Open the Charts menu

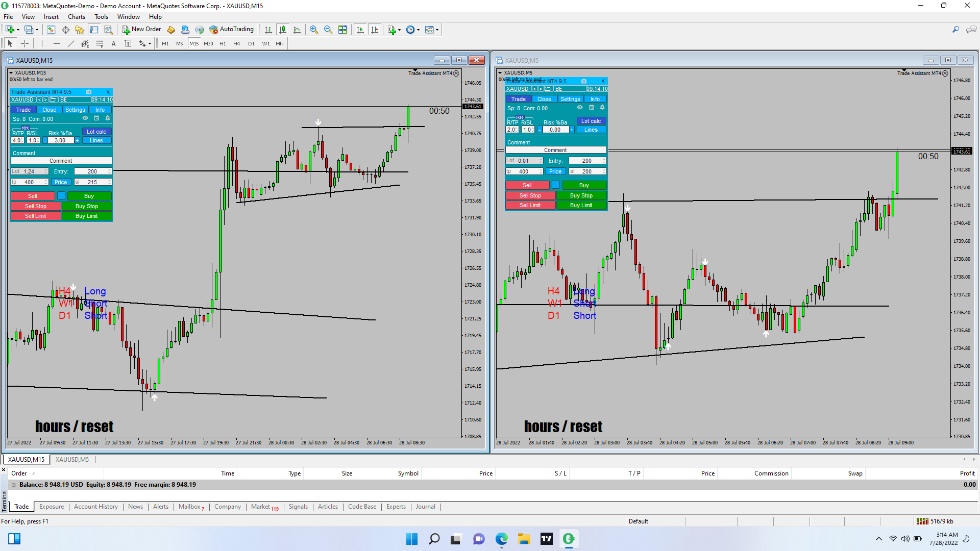pyautogui.click(x=76, y=17)
